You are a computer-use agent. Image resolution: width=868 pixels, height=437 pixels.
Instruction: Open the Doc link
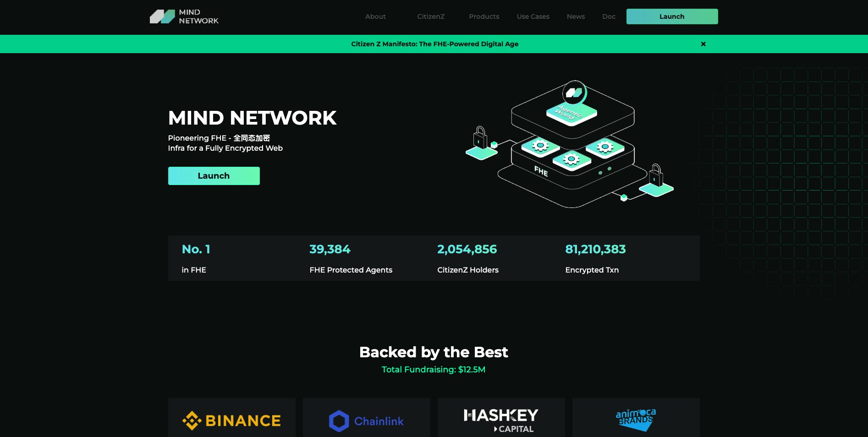coord(609,16)
